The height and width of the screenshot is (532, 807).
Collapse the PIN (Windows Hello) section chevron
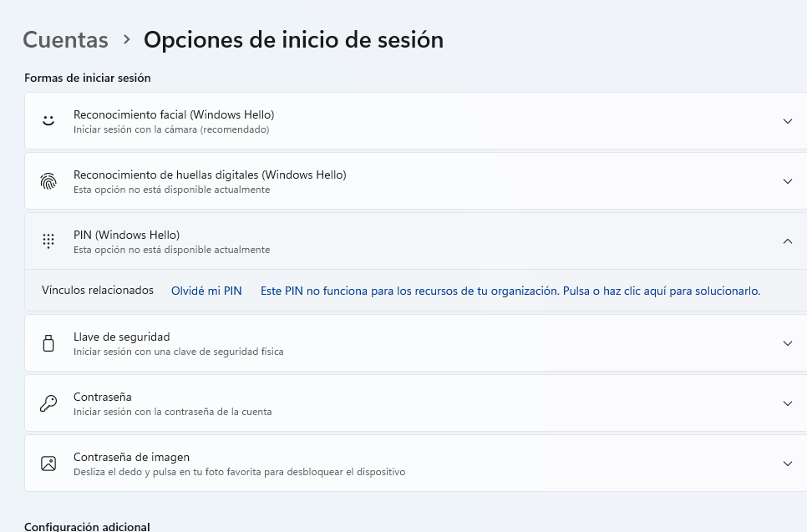[787, 241]
